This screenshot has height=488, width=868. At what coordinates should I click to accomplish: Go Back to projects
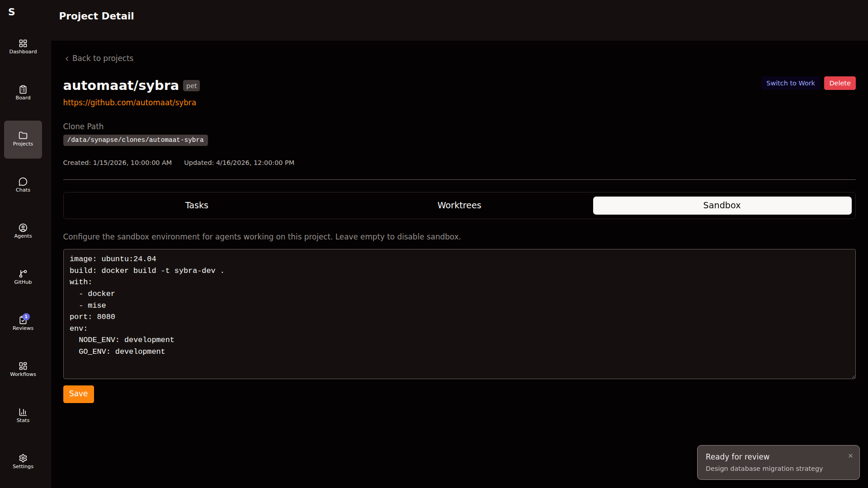click(99, 58)
